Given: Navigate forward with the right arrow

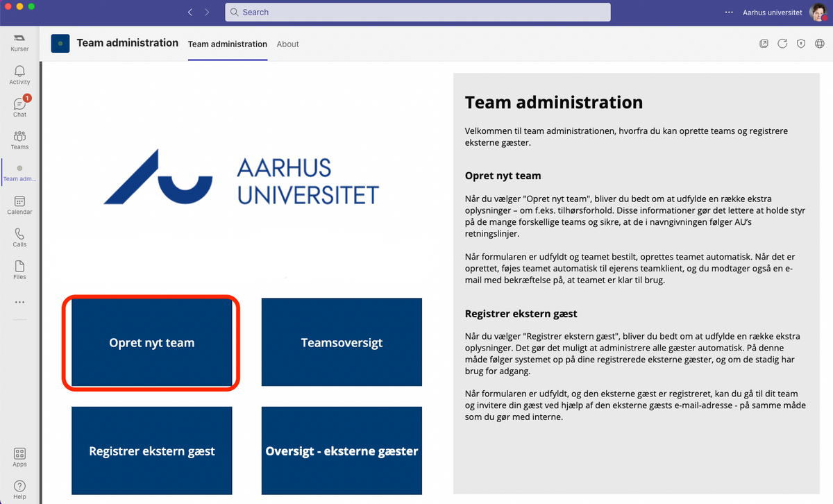Looking at the screenshot, I should 207,12.
